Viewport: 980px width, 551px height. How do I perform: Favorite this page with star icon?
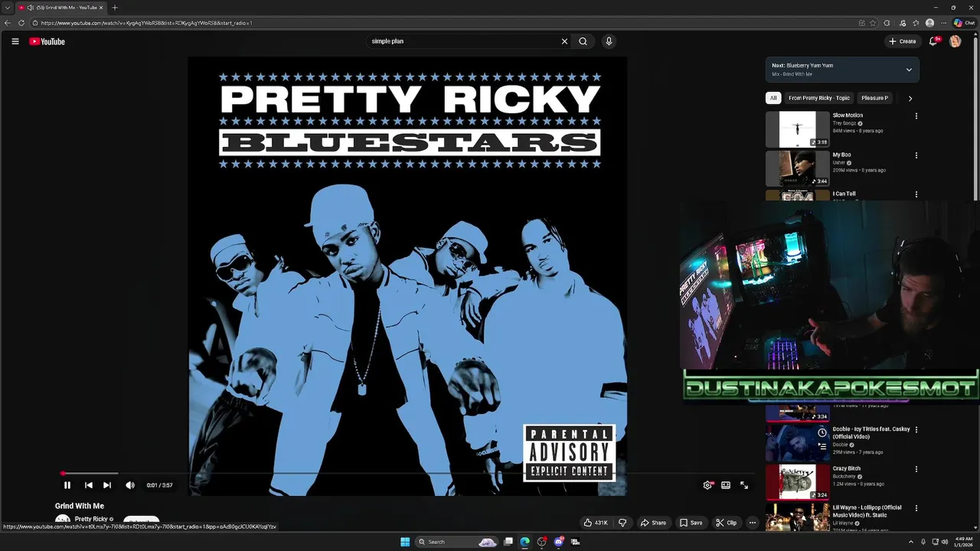click(873, 23)
